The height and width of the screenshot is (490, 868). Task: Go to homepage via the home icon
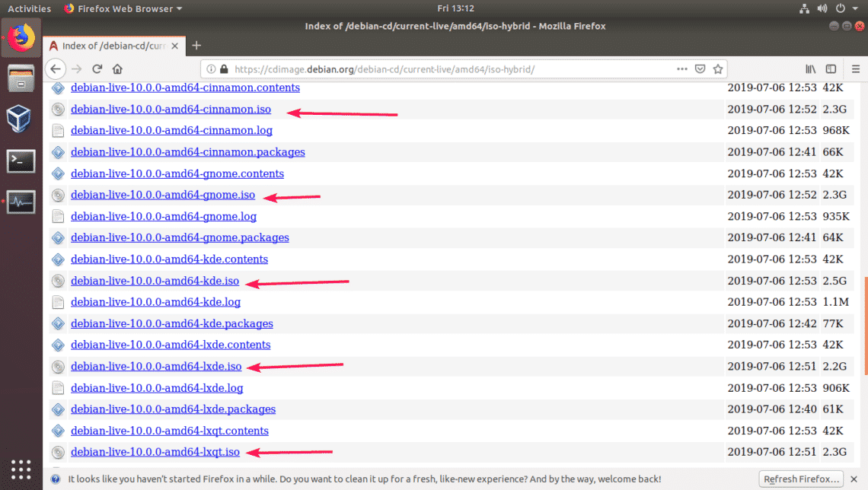tap(117, 68)
